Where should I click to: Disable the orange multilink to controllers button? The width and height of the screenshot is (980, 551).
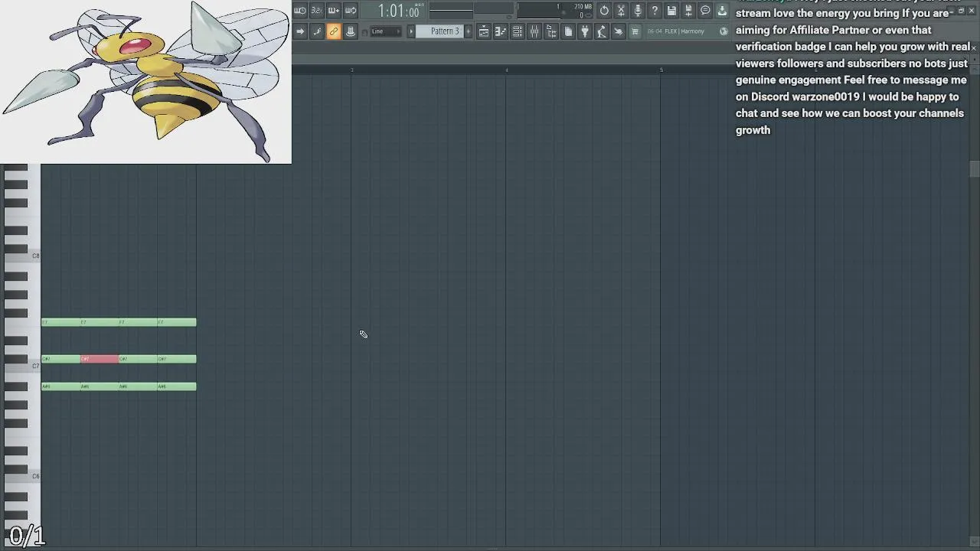tap(334, 31)
